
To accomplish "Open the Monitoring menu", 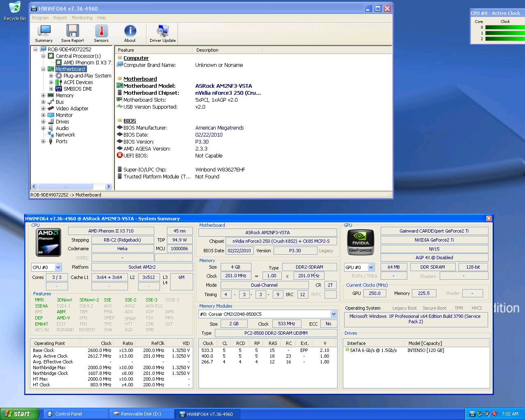I will coord(82,18).
